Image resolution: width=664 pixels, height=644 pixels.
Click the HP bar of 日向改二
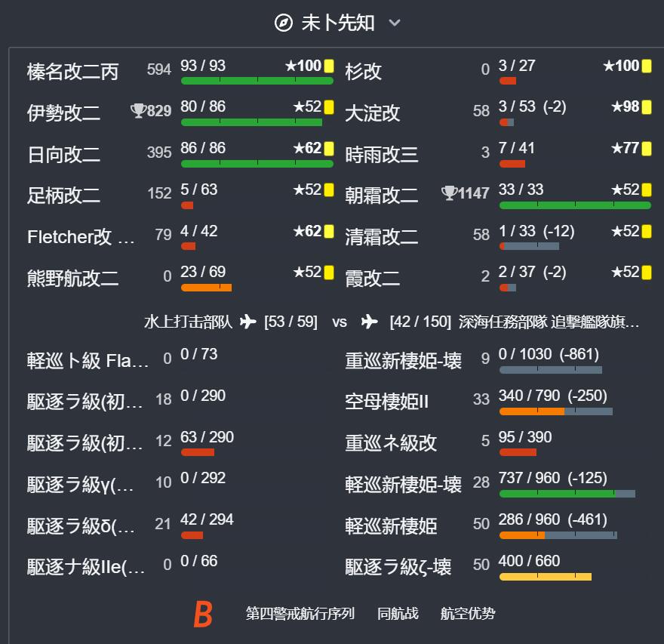click(257, 162)
